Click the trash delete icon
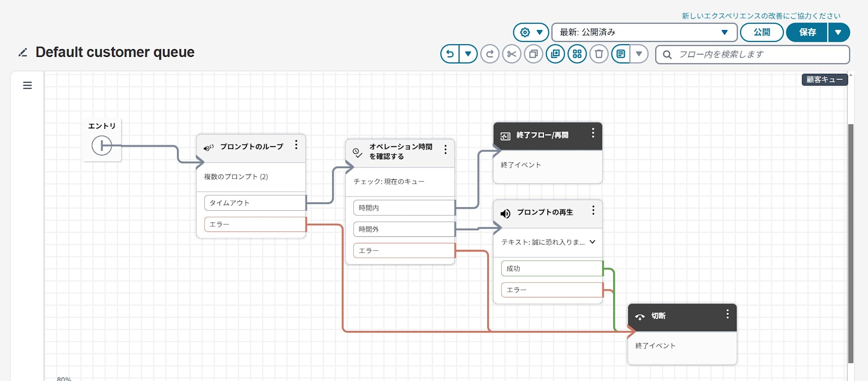Screen dimensions: 868x381 [x=599, y=54]
